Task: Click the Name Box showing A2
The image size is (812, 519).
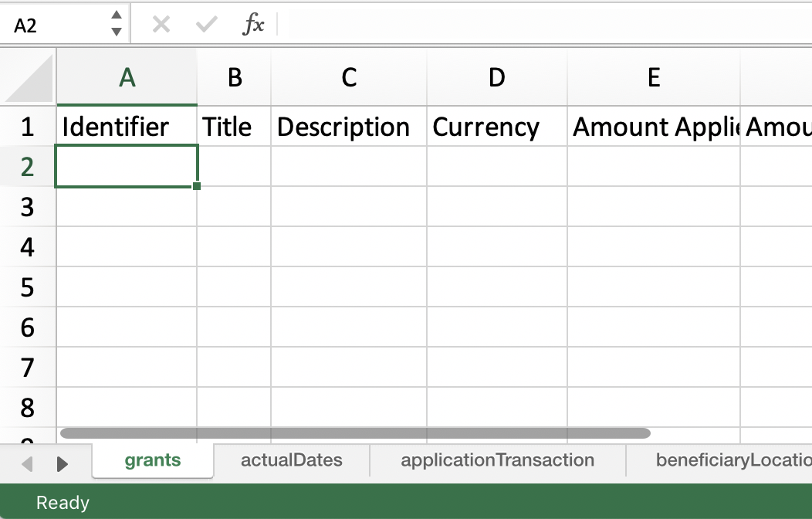Action: tap(54, 25)
